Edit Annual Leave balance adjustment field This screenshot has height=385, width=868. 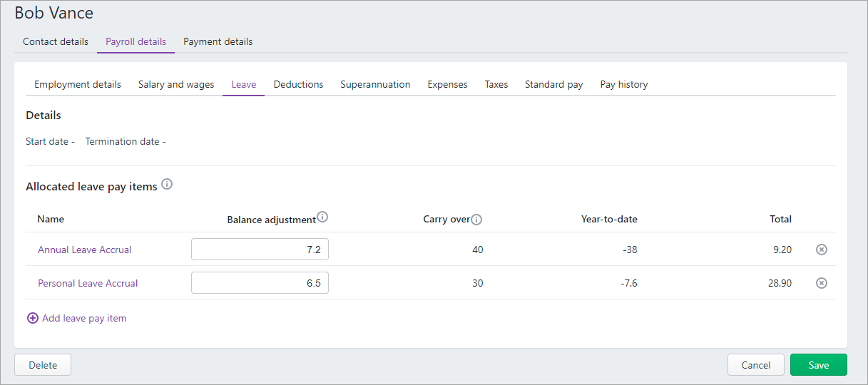pos(260,250)
